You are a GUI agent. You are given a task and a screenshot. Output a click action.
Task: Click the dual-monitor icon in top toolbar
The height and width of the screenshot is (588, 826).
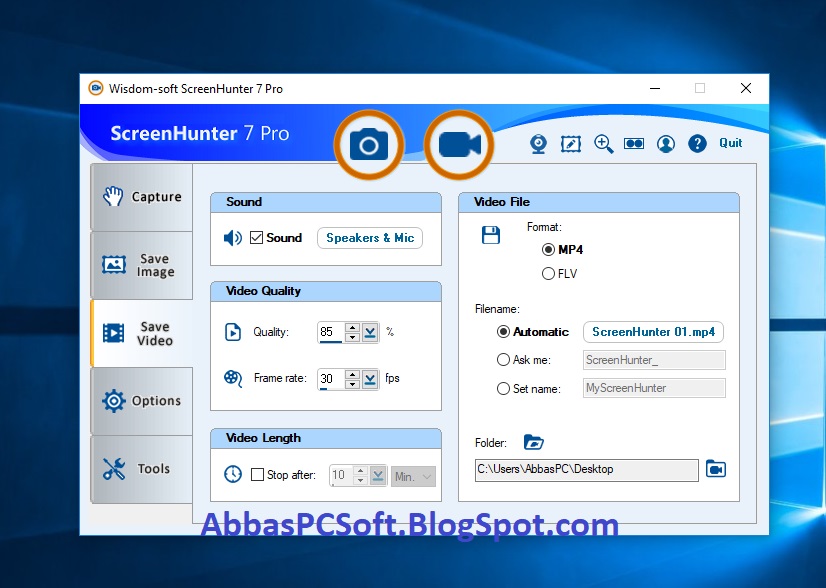pos(634,144)
